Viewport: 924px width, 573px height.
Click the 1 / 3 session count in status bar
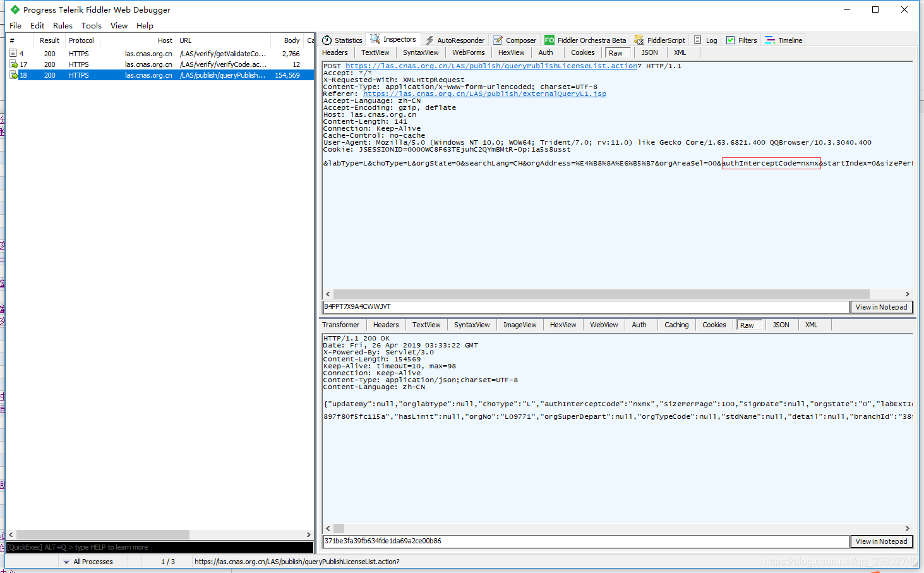pos(167,562)
